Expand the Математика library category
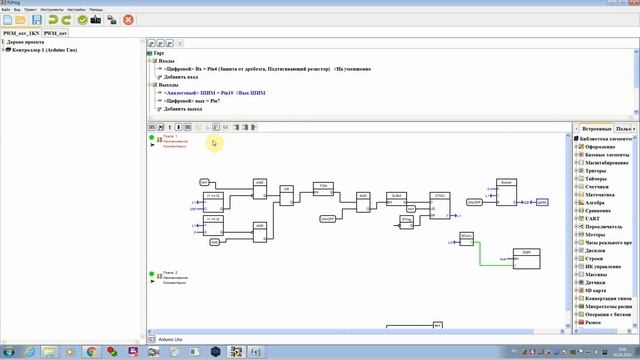 coord(576,195)
